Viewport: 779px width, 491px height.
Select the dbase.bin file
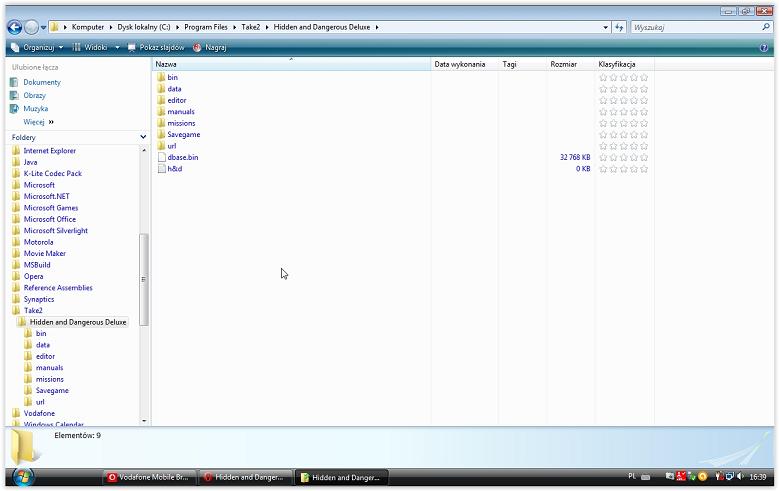pyautogui.click(x=182, y=157)
